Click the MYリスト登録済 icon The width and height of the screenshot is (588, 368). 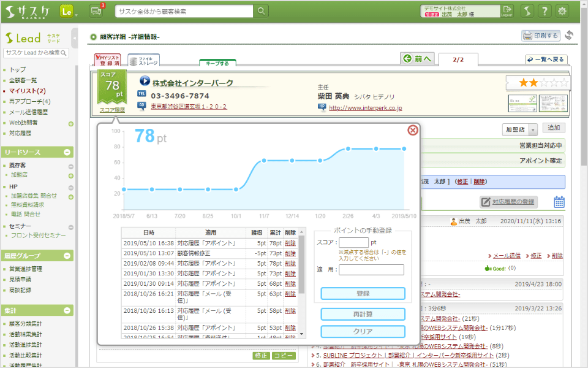tap(107, 59)
